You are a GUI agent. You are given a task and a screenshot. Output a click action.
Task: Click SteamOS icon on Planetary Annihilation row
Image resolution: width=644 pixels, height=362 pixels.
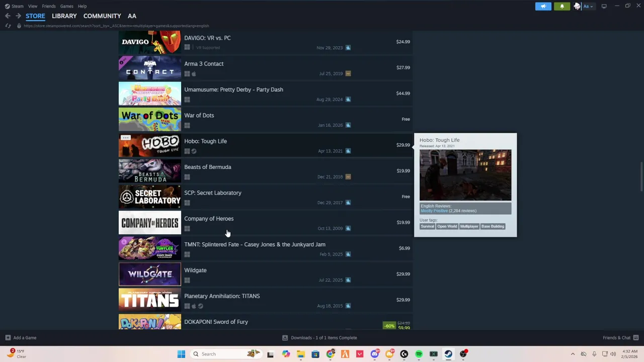200,306
